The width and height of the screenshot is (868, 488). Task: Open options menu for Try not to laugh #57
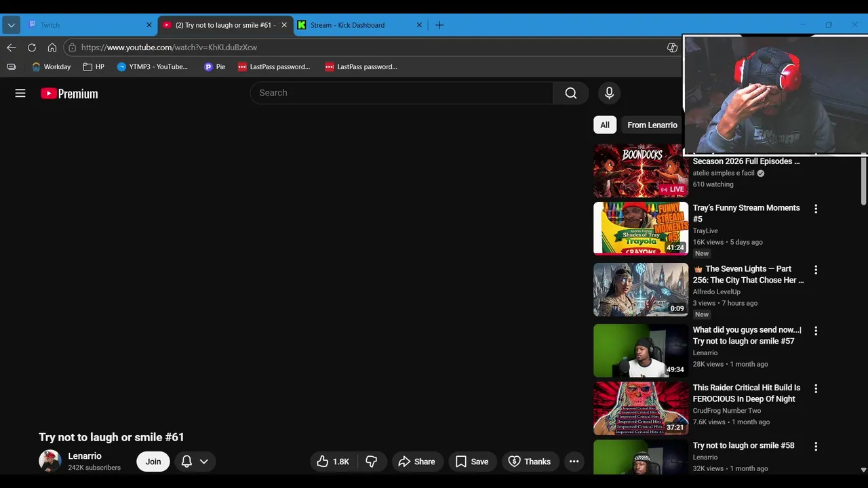[x=816, y=331]
